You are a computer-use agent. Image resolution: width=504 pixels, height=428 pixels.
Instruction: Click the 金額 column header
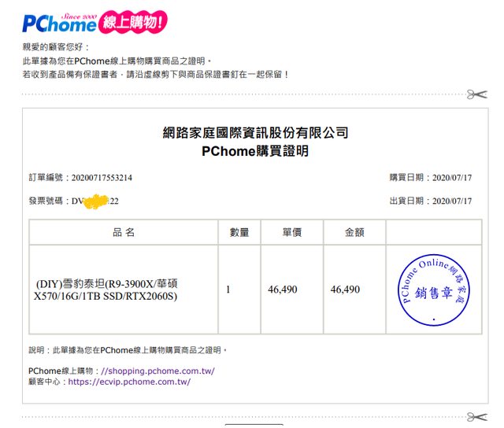click(x=354, y=233)
